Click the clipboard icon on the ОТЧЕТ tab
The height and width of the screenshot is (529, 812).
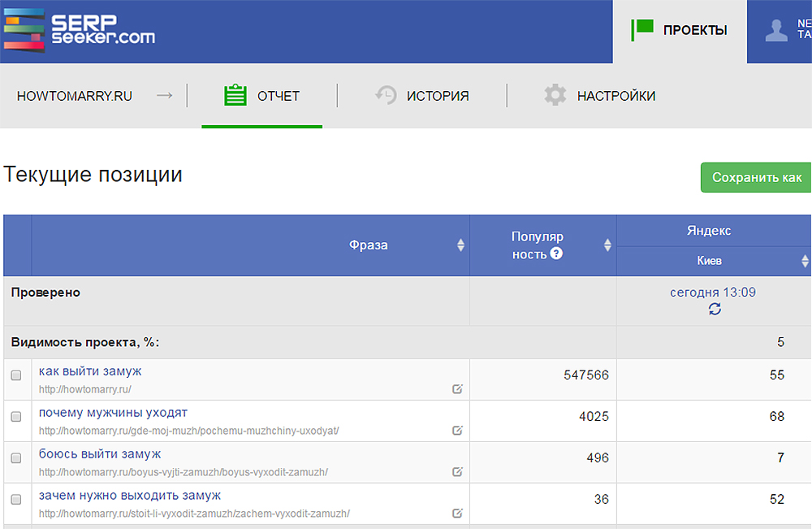point(235,94)
